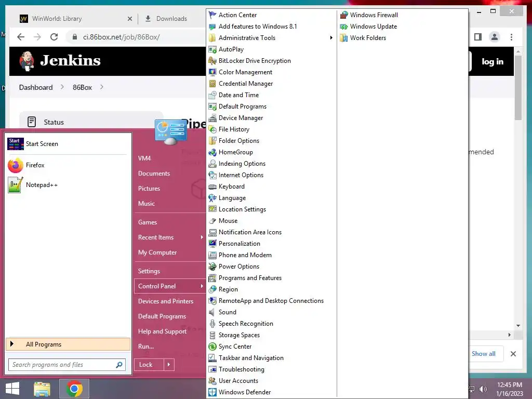Click breadcrumb chevron after Dashboard
The height and width of the screenshot is (399, 532).
(62, 87)
